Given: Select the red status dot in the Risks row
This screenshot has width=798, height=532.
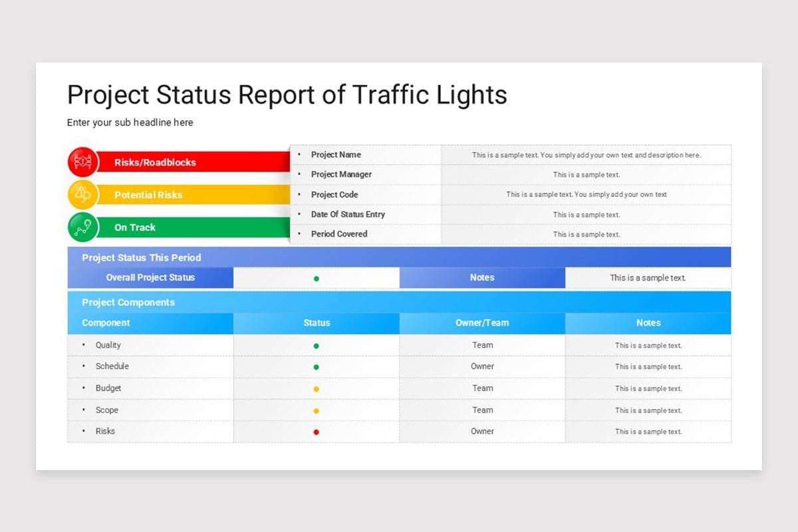Looking at the screenshot, I should (317, 431).
